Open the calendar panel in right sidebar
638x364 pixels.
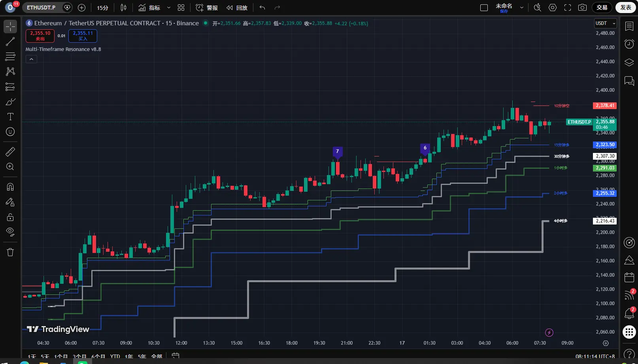[x=629, y=277]
